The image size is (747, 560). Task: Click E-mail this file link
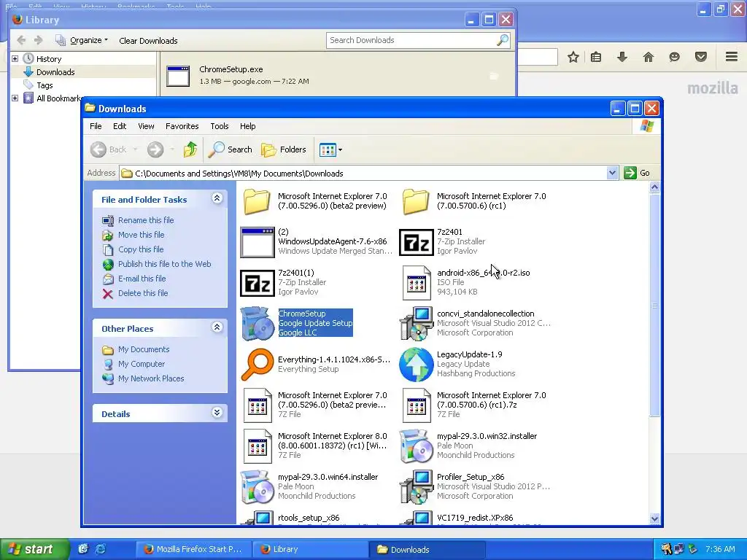click(142, 279)
